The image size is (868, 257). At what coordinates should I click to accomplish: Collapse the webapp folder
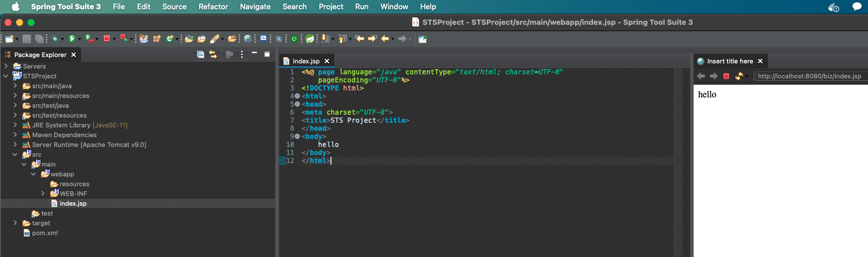[34, 174]
